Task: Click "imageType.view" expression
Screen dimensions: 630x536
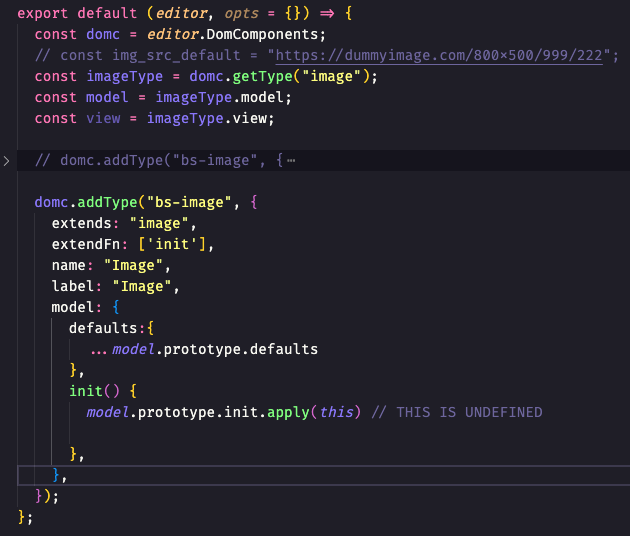Action: point(207,118)
